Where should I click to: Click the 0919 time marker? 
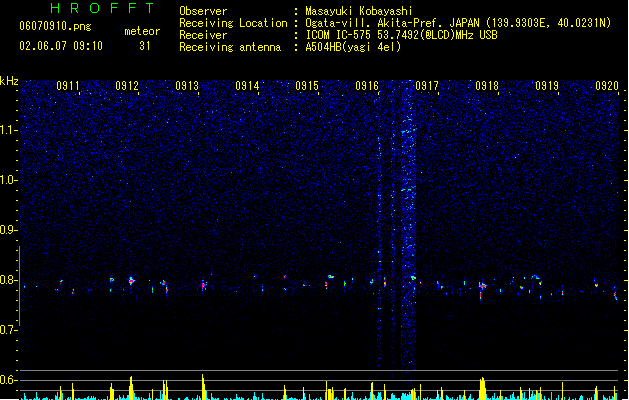click(x=547, y=86)
